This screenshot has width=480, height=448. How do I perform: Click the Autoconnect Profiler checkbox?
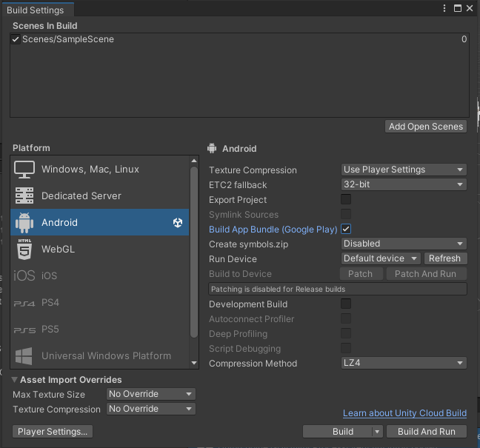[x=346, y=318]
